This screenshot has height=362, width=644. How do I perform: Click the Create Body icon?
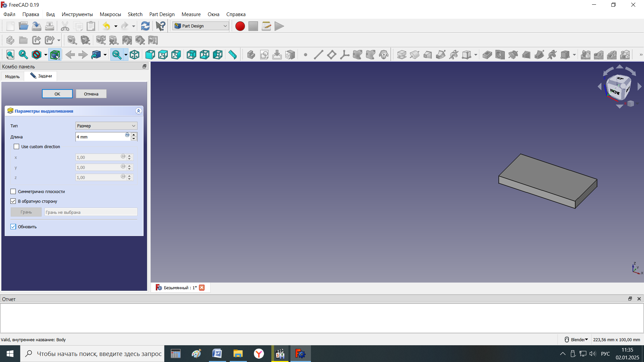click(x=251, y=55)
